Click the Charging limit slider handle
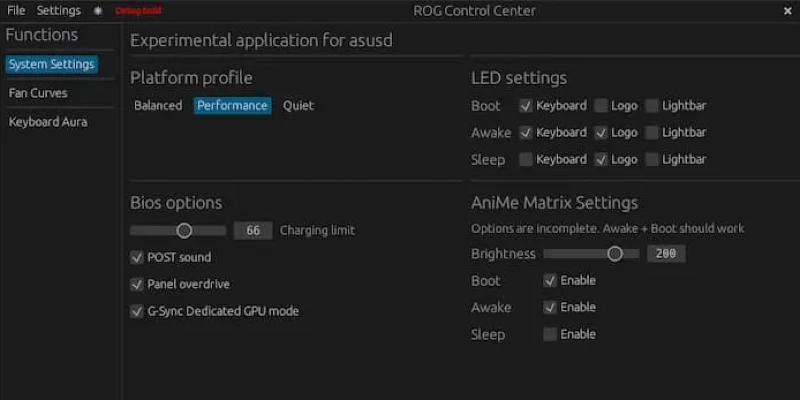The height and width of the screenshot is (400, 800). (x=184, y=231)
